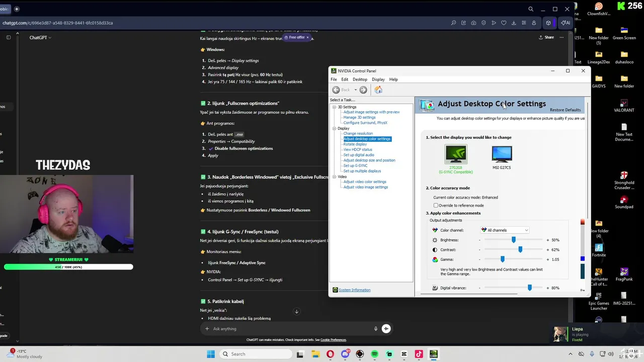
Task: Click the browser AI button
Action: pos(565,23)
